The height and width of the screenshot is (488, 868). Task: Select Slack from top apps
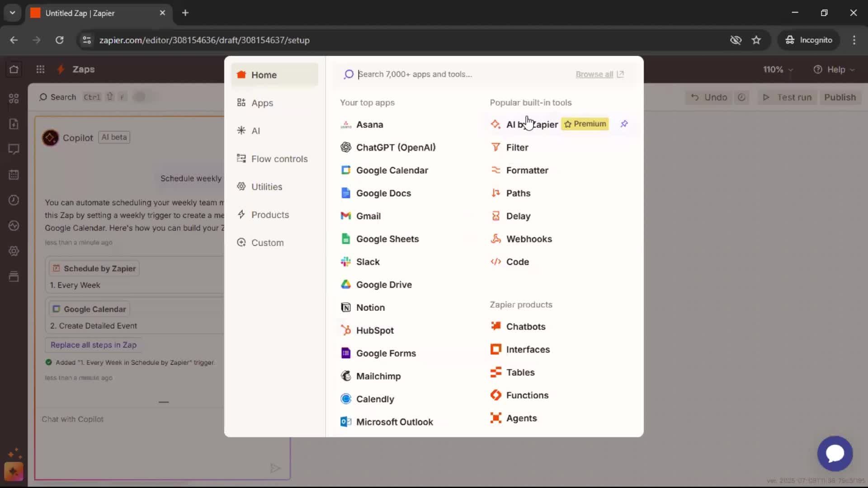click(x=360, y=262)
